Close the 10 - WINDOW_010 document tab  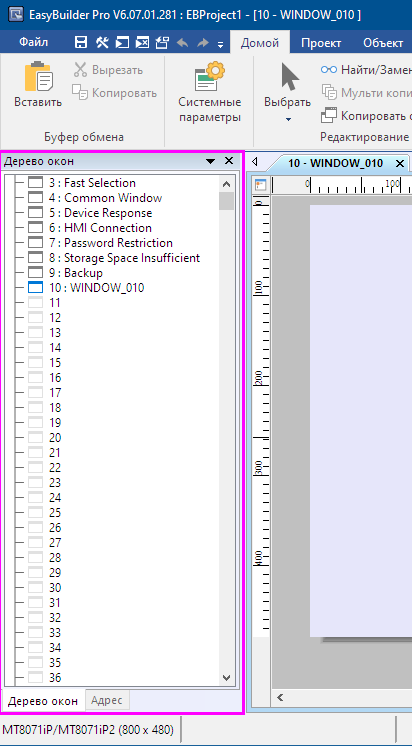point(400,164)
